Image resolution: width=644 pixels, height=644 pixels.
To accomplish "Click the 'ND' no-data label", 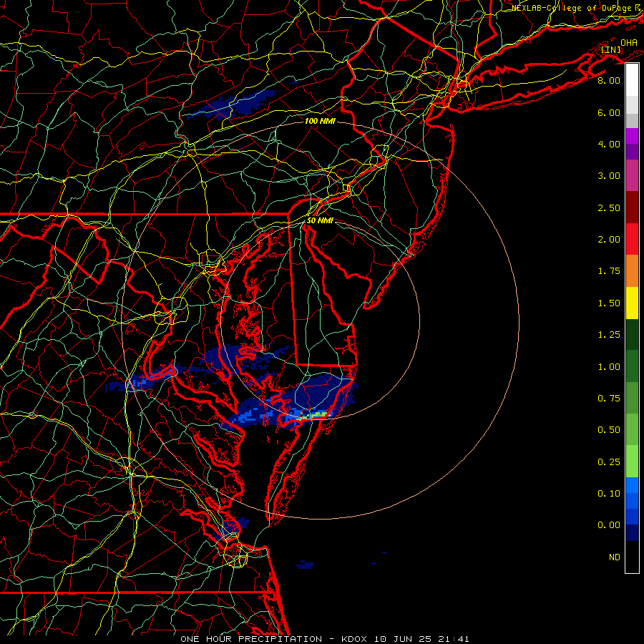I will tap(615, 557).
